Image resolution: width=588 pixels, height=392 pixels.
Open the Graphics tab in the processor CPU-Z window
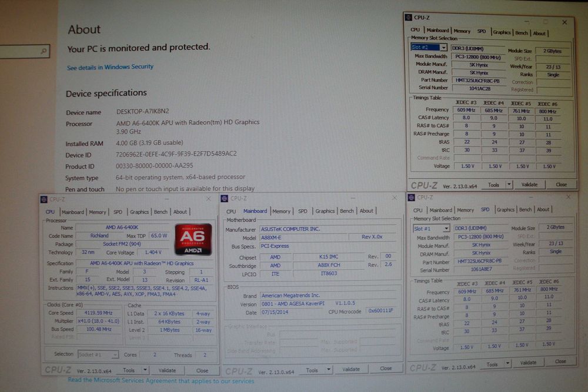pyautogui.click(x=139, y=212)
